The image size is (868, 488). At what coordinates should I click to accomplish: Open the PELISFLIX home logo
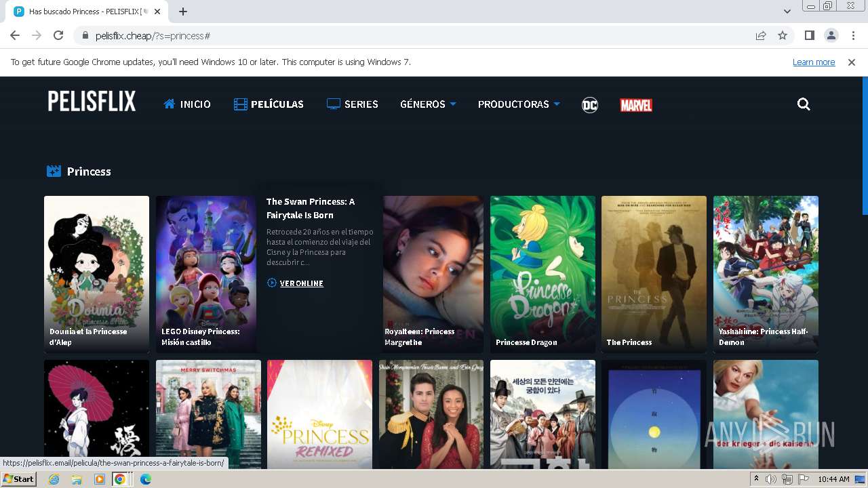92,102
